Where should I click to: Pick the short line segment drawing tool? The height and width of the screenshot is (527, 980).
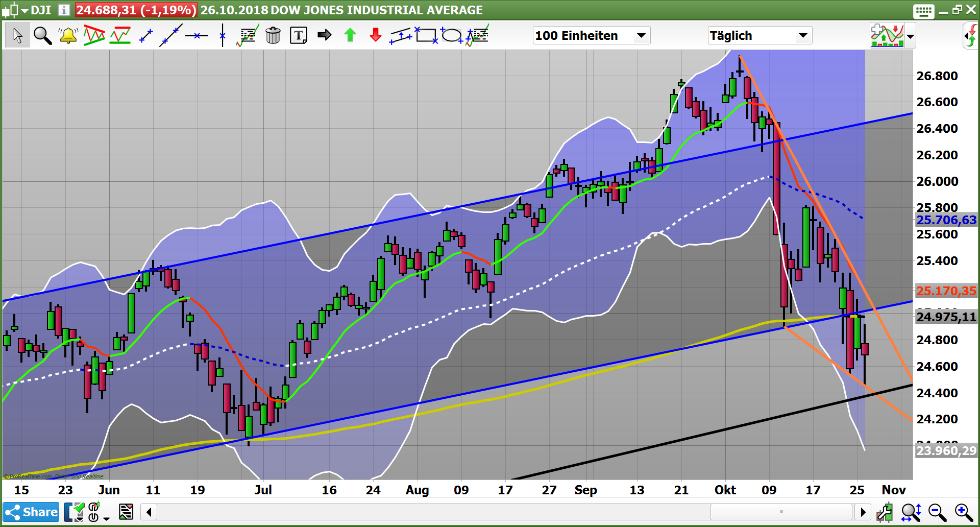point(146,35)
